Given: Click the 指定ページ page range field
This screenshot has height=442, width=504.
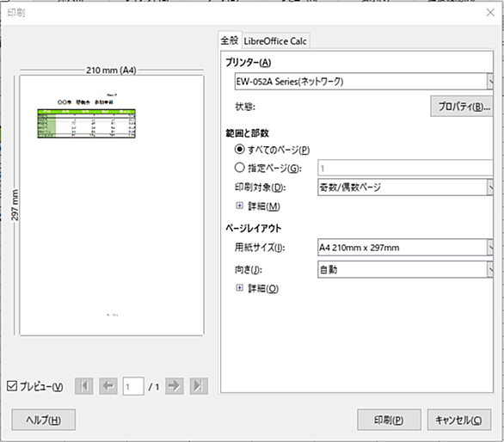Looking at the screenshot, I should 405,168.
